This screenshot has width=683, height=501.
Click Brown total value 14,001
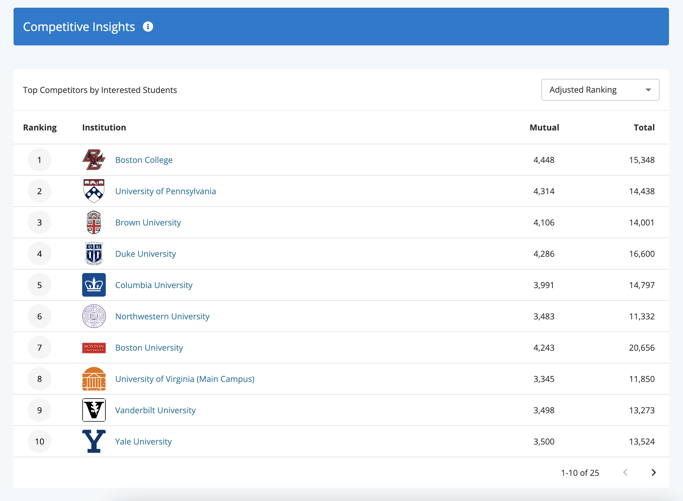tap(642, 223)
